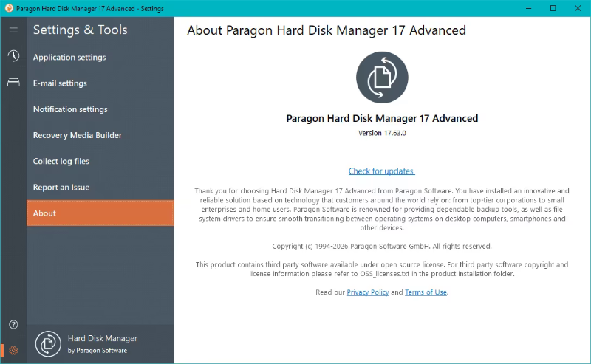Viewport: 591px width, 364px height.
Task: Launch Recovery Media Builder
Action: 100,135
